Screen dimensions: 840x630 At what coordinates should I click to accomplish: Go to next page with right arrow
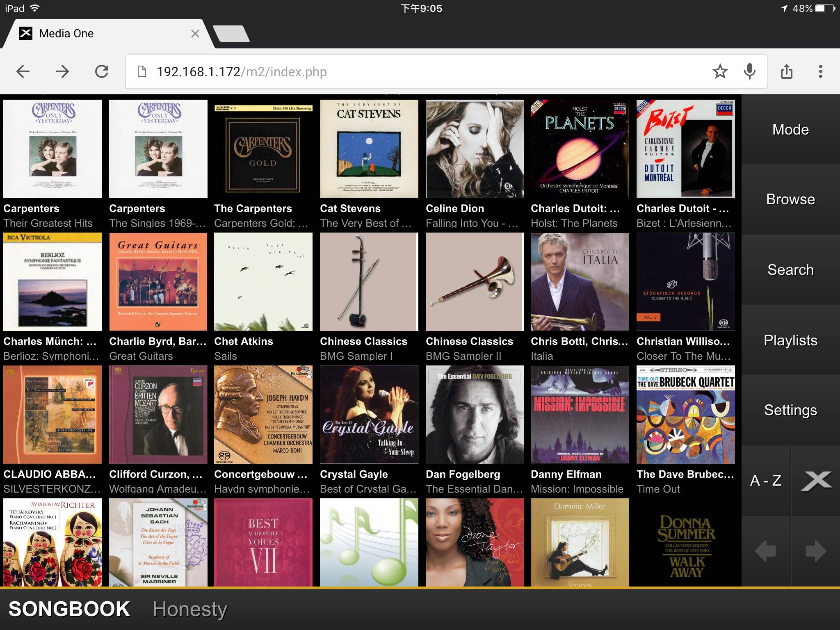point(816,551)
